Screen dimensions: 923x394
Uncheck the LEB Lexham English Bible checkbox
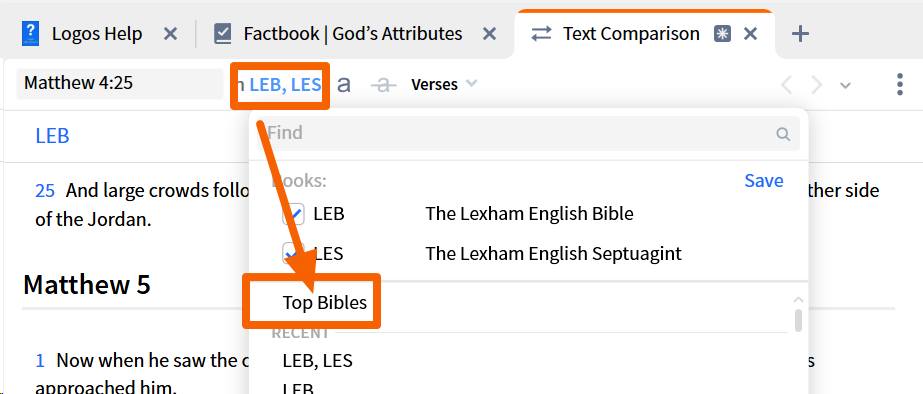tap(294, 214)
